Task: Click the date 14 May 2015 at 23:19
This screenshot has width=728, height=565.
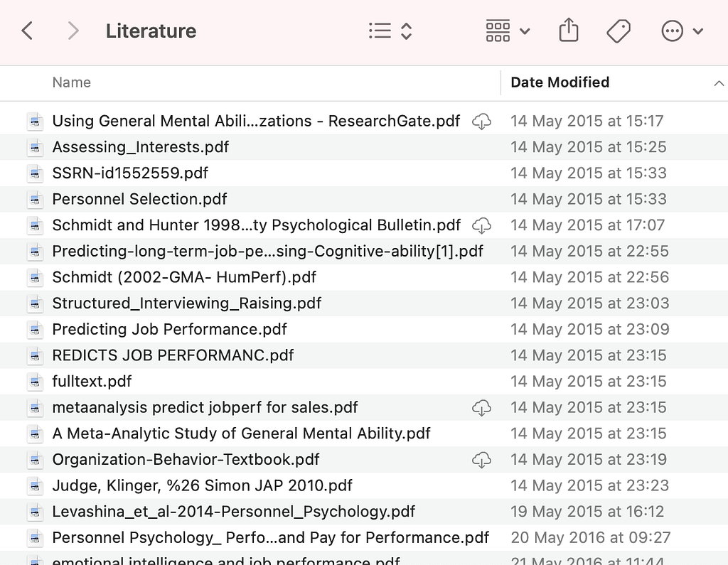Action: point(589,459)
